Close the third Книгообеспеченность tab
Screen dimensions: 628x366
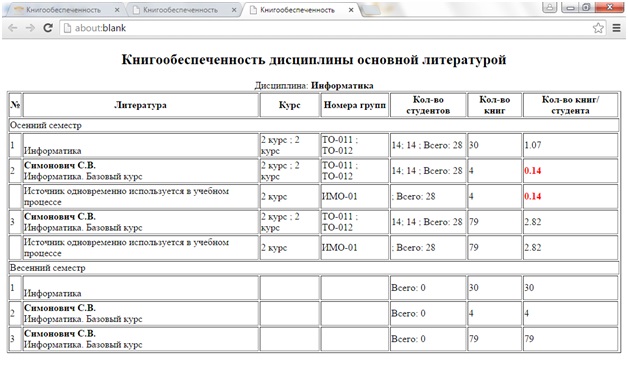pos(351,10)
